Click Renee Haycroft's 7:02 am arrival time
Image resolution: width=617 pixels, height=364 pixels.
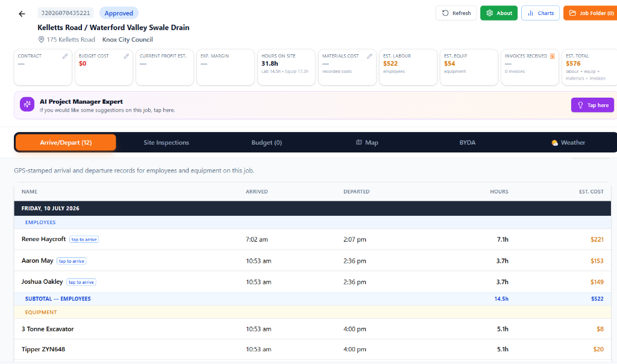coord(257,239)
